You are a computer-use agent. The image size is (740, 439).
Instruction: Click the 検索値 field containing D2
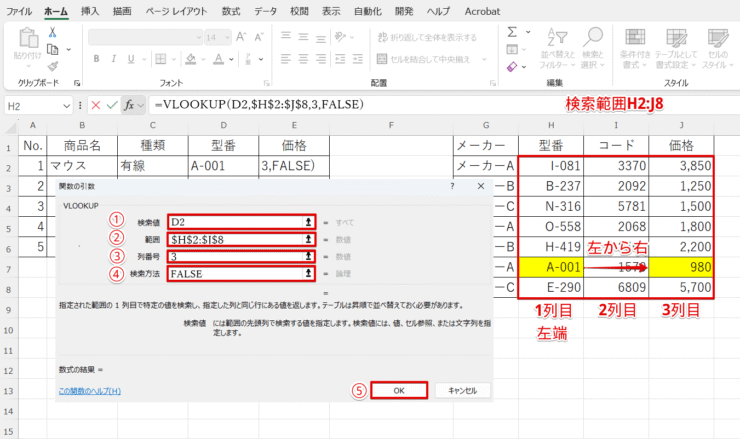point(235,222)
